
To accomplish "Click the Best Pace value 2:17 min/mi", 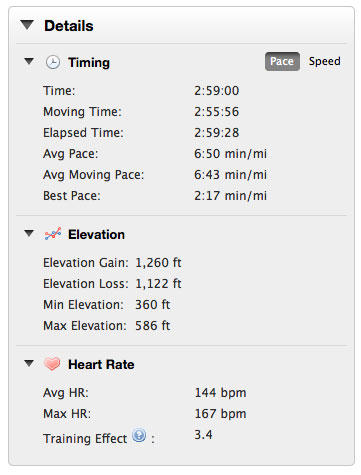I will pos(230,196).
